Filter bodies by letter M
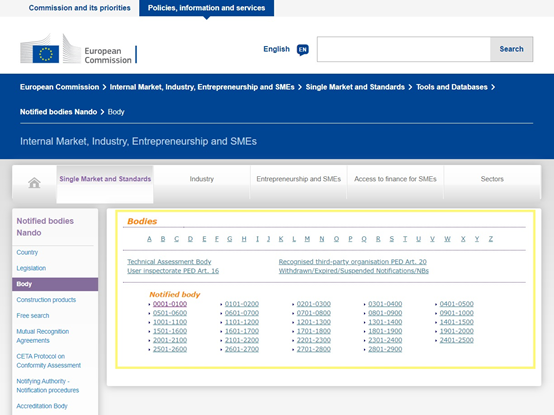 (x=307, y=239)
